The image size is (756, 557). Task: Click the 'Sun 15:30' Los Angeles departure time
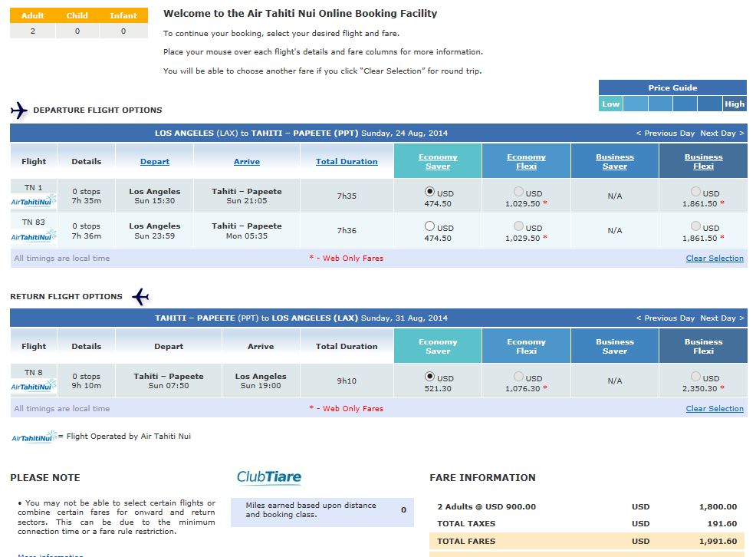coord(155,201)
